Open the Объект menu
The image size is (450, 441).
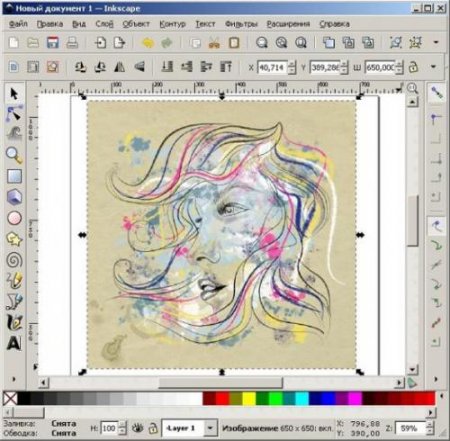click(136, 24)
